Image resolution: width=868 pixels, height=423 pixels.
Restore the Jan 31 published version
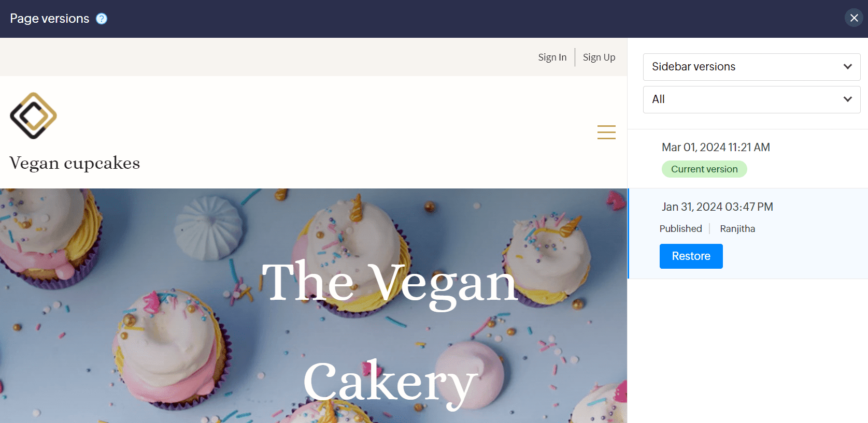click(691, 256)
